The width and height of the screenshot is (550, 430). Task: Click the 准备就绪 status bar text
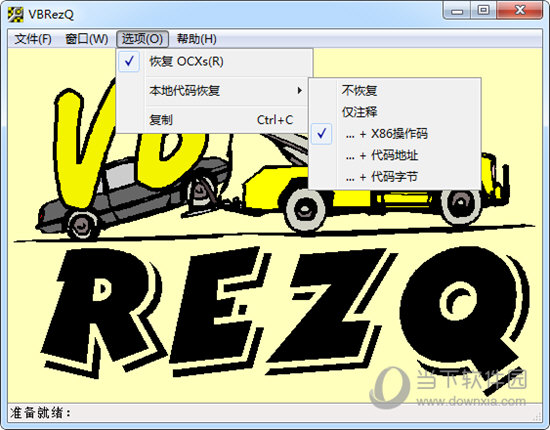[x=40, y=413]
